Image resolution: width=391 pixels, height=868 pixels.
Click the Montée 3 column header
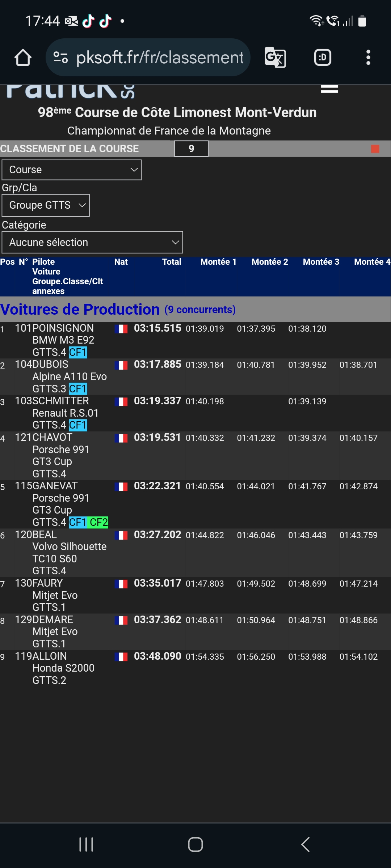pyautogui.click(x=321, y=262)
